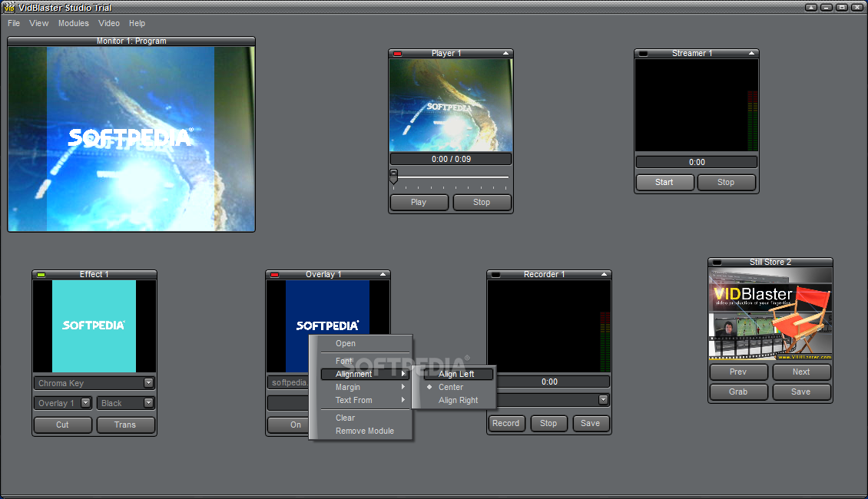Screen dimensions: 868x499
Task: Toggle the indicator light on Streamer 1
Action: [x=643, y=54]
